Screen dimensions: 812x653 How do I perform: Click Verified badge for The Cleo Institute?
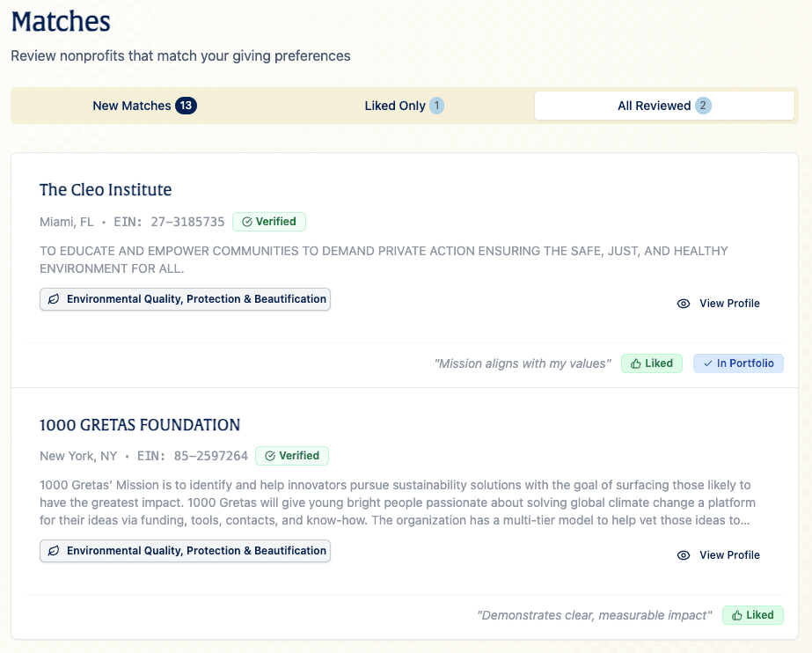pos(269,222)
